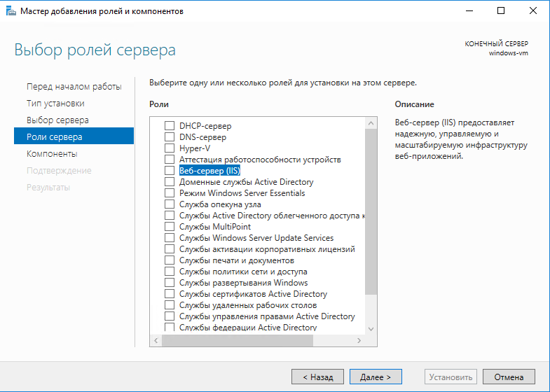Check the Веб-сервер (IIS) checkbox
550x392 pixels.
point(170,171)
